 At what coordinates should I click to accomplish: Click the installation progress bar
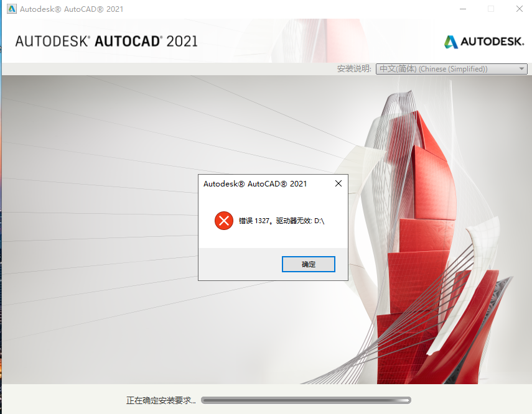point(306,400)
